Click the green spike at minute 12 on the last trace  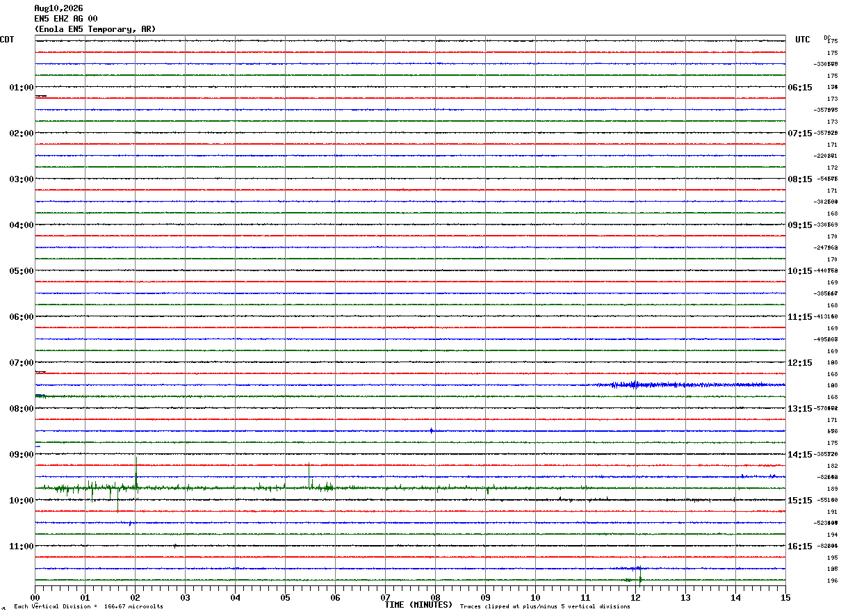(x=640, y=578)
